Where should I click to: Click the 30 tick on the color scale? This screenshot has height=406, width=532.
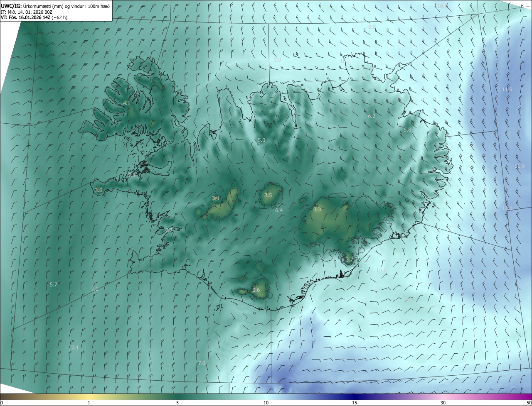coord(443,403)
